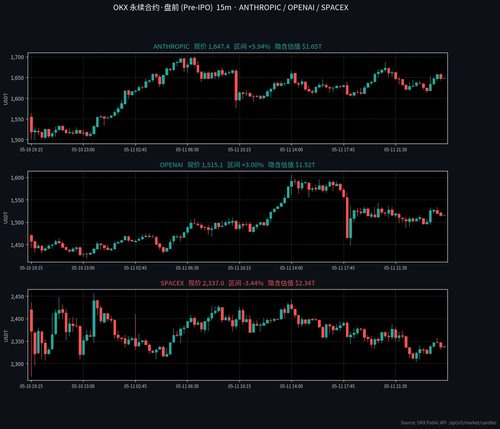Click '05-11 14:00' under the SPACEX chart
Screen dimensions: 500x429
pyautogui.click(x=291, y=386)
